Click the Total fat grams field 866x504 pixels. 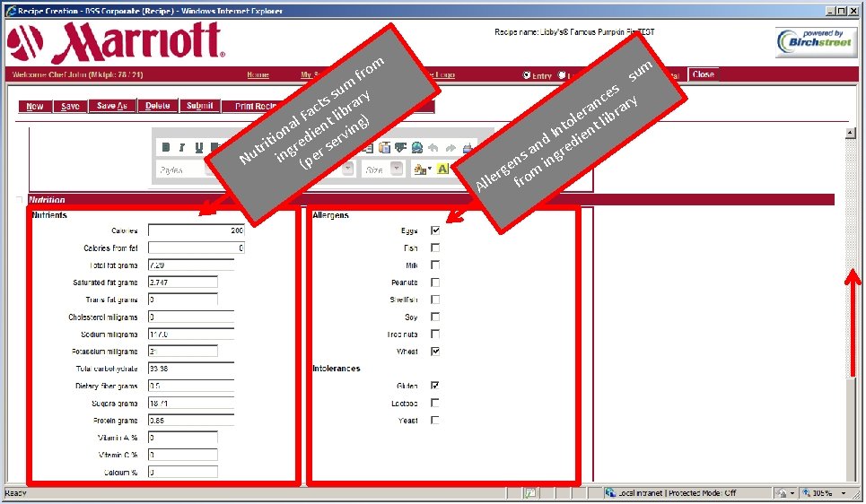click(191, 265)
